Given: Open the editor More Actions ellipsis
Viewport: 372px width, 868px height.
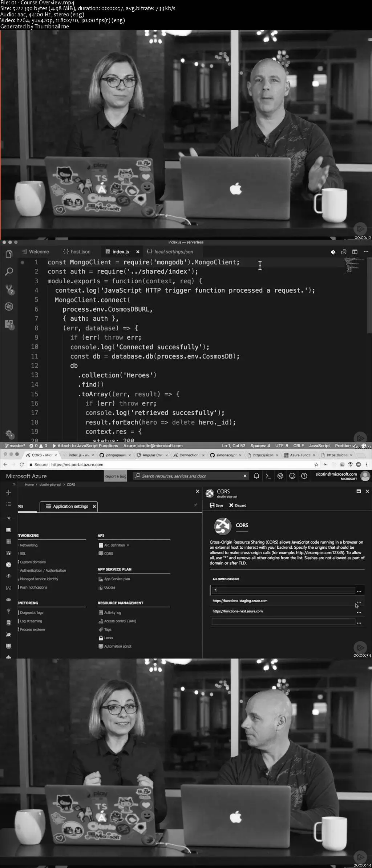Looking at the screenshot, I should (x=365, y=252).
